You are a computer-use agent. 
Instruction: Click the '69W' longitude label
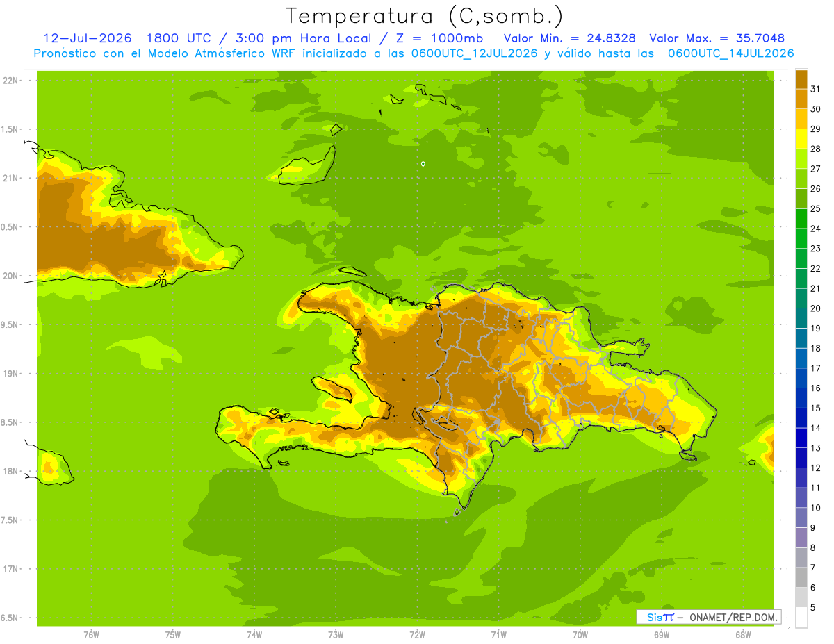point(662,634)
